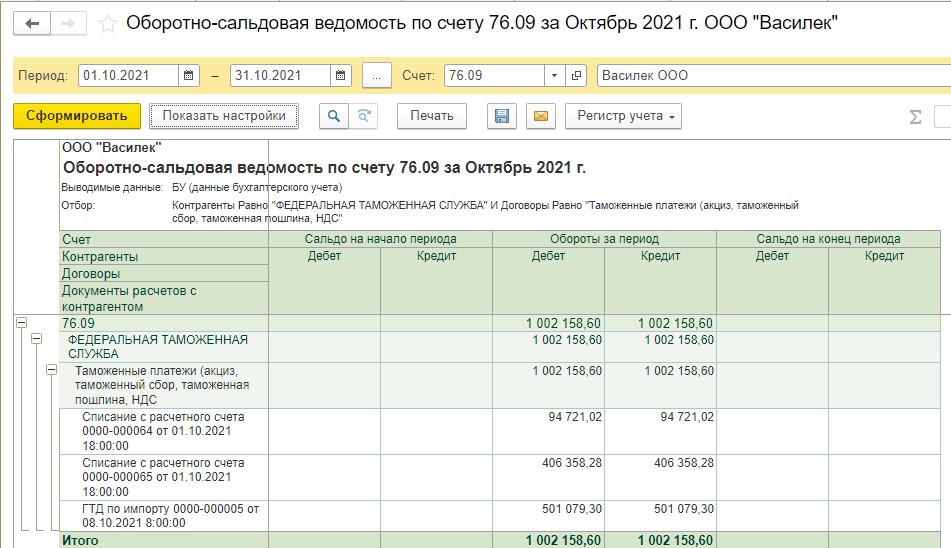Click debit turnover 406 358,28 cell
This screenshot has width=951, height=548.
pos(548,477)
